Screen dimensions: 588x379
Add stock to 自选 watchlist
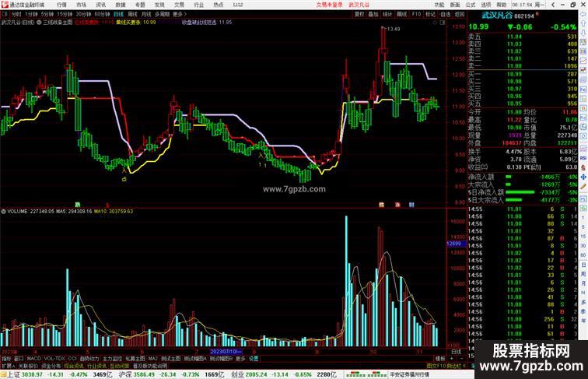coord(445,14)
